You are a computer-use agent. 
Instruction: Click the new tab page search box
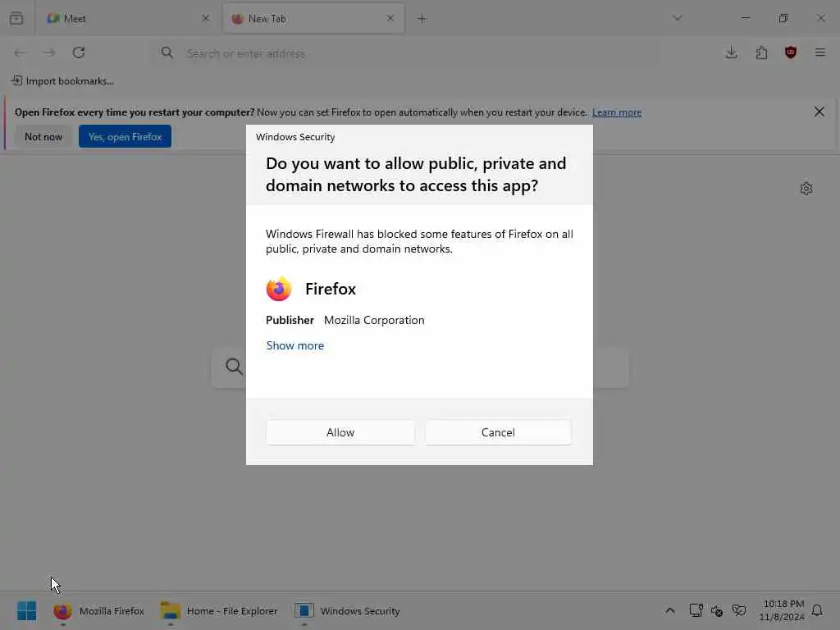pos(420,367)
